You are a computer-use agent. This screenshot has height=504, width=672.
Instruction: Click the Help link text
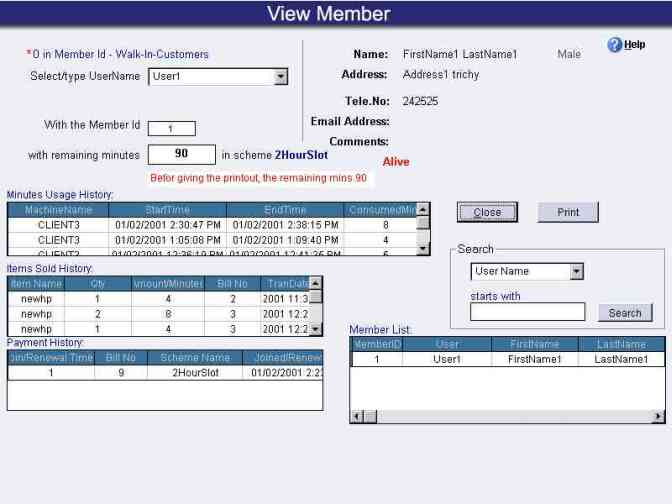635,45
